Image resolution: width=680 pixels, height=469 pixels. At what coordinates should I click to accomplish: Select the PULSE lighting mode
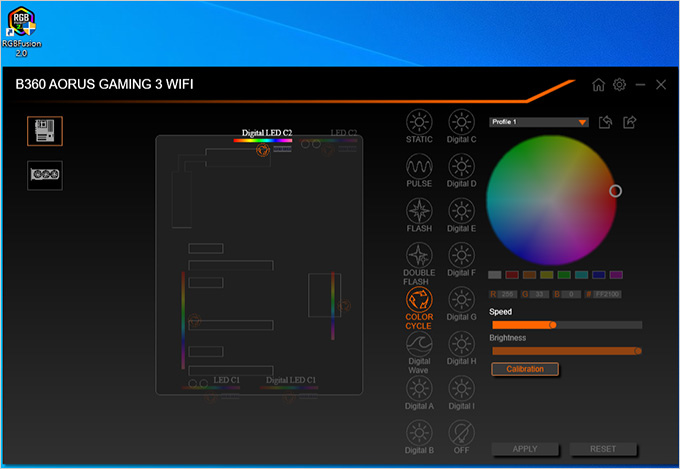[x=419, y=170]
